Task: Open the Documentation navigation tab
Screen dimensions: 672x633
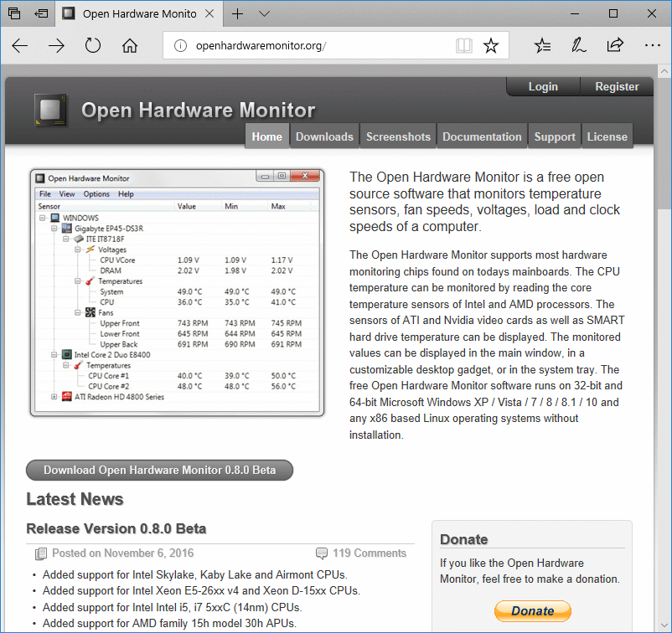Action: click(482, 136)
